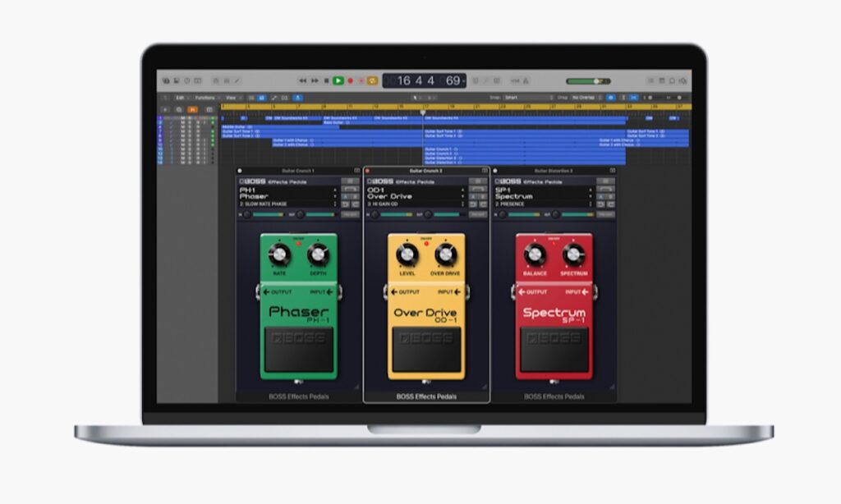Close the Guitar Crunch 2 plugin window
841x504 pixels.
coord(368,171)
